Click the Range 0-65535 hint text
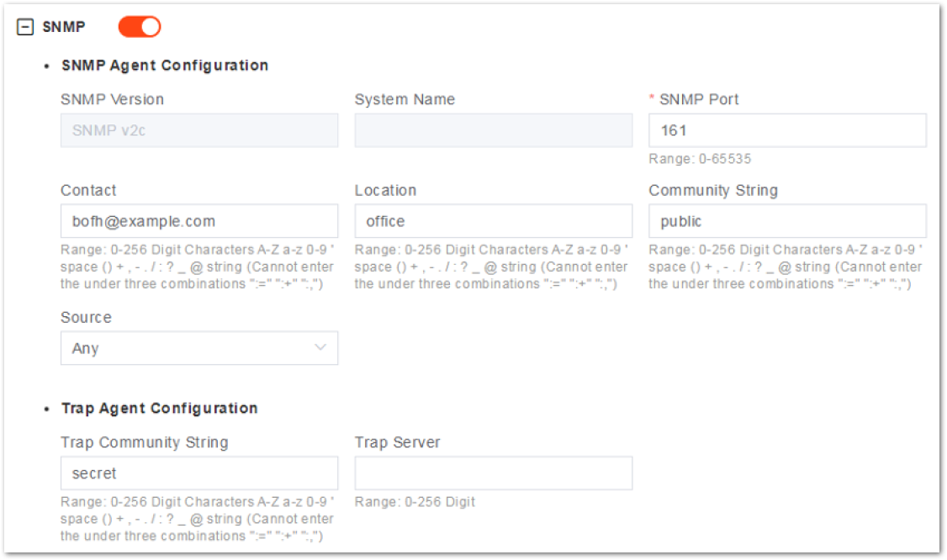 coord(700,159)
